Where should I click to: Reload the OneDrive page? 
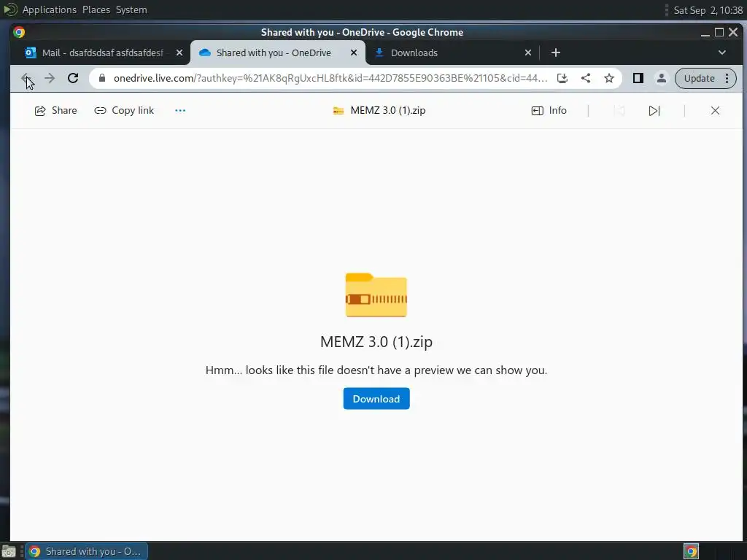(x=73, y=78)
